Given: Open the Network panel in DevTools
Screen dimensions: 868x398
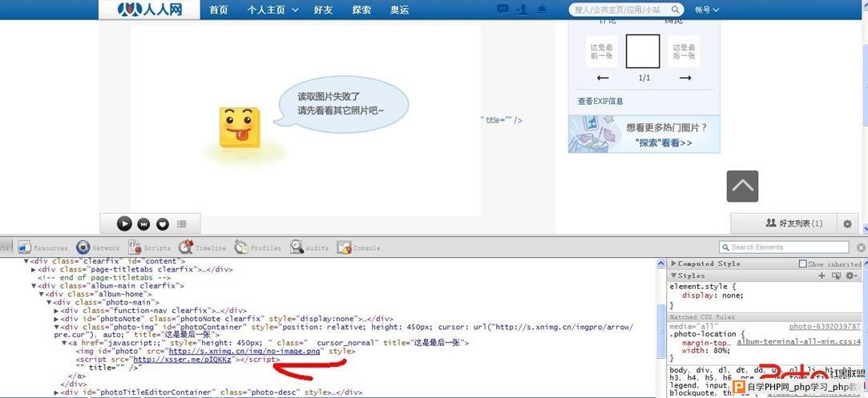Looking at the screenshot, I should (98, 247).
